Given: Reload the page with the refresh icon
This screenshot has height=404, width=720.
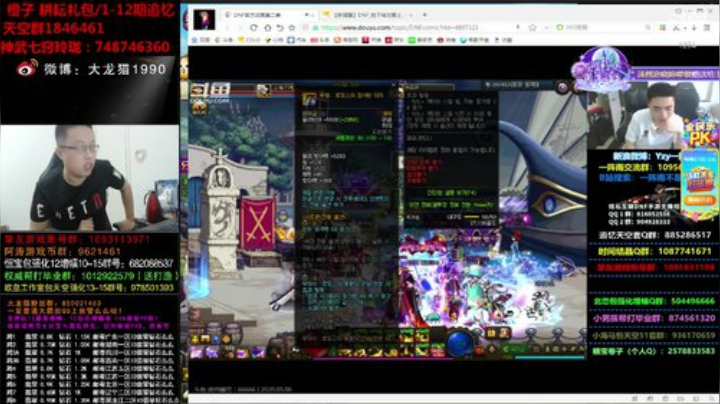Looking at the screenshot, I should tap(253, 28).
